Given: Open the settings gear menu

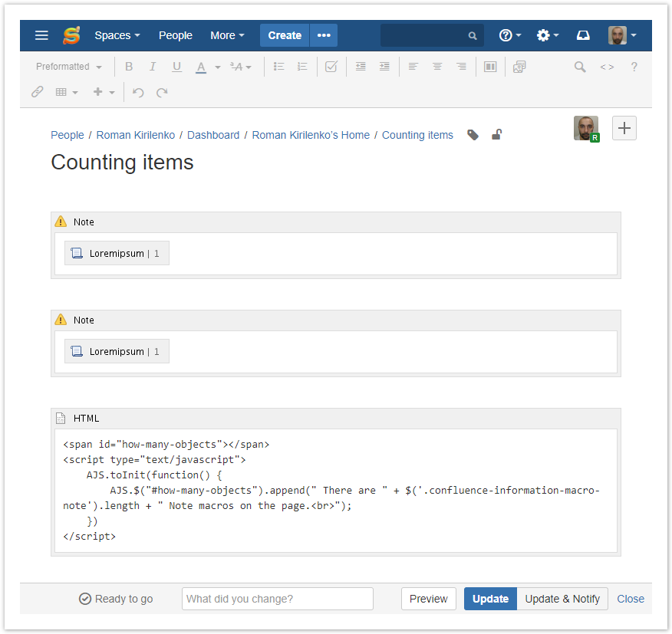Looking at the screenshot, I should point(547,35).
